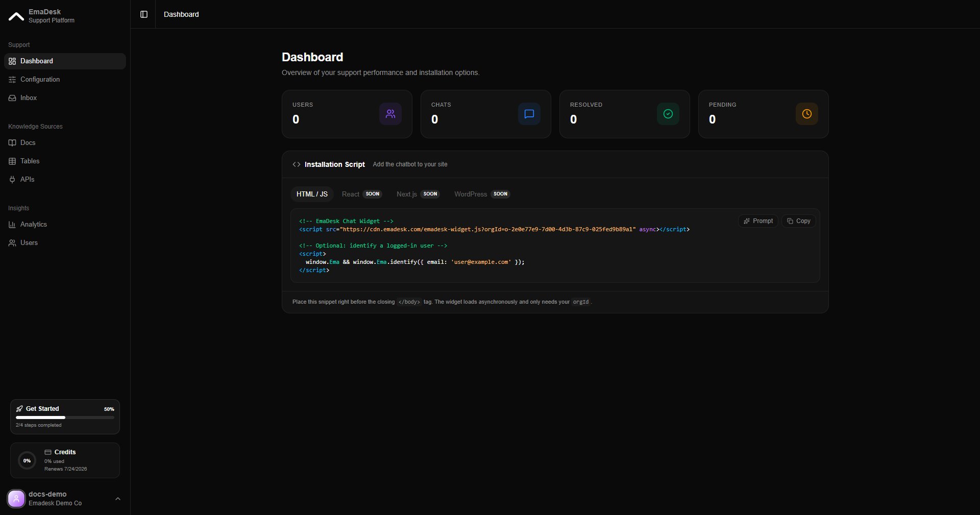The width and height of the screenshot is (980, 515).
Task: Click the Credits card icon
Action: (48, 452)
